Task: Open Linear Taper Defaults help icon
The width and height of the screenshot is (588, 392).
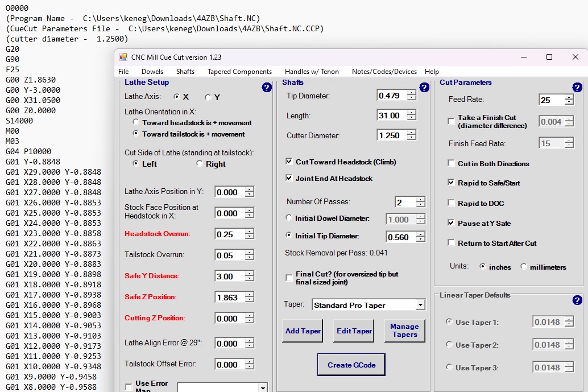Action: [x=577, y=300]
